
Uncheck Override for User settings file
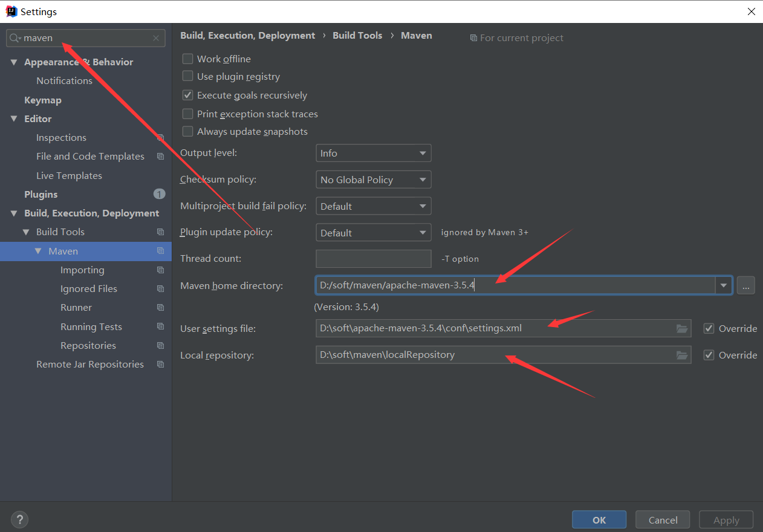pos(709,328)
